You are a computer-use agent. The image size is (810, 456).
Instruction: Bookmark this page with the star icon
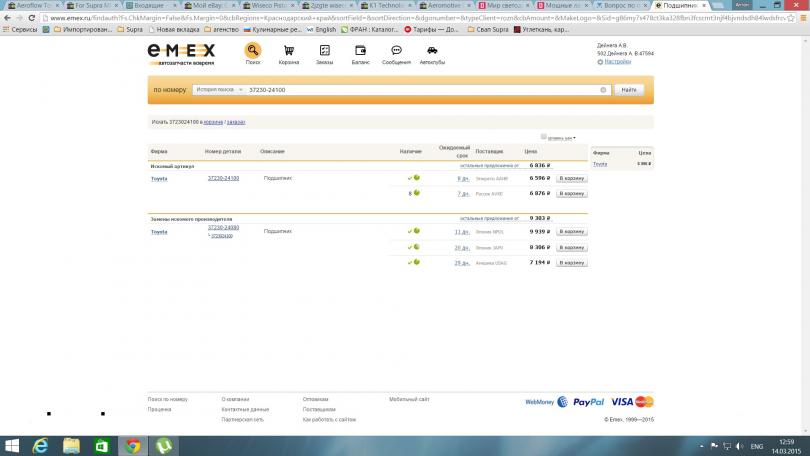pos(790,18)
